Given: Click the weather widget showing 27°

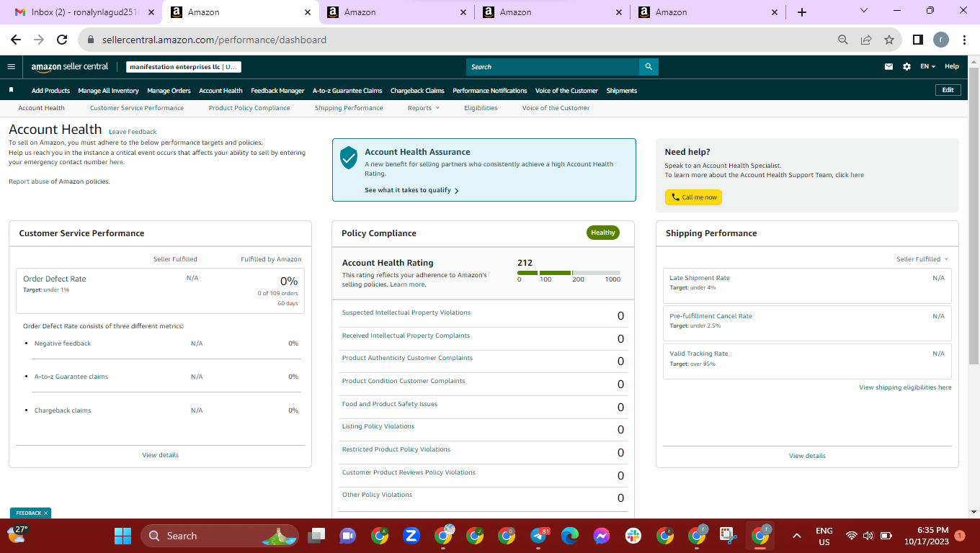Looking at the screenshot, I should (18, 534).
